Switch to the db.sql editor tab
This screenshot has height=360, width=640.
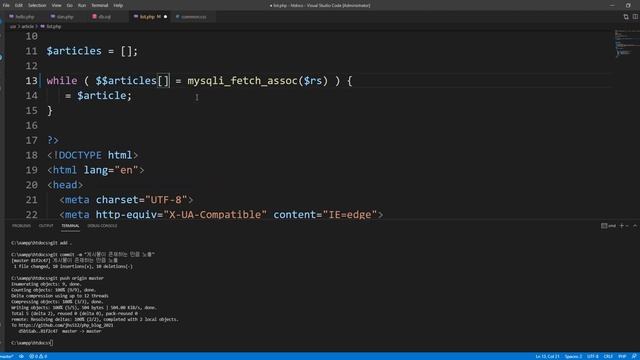(104, 17)
